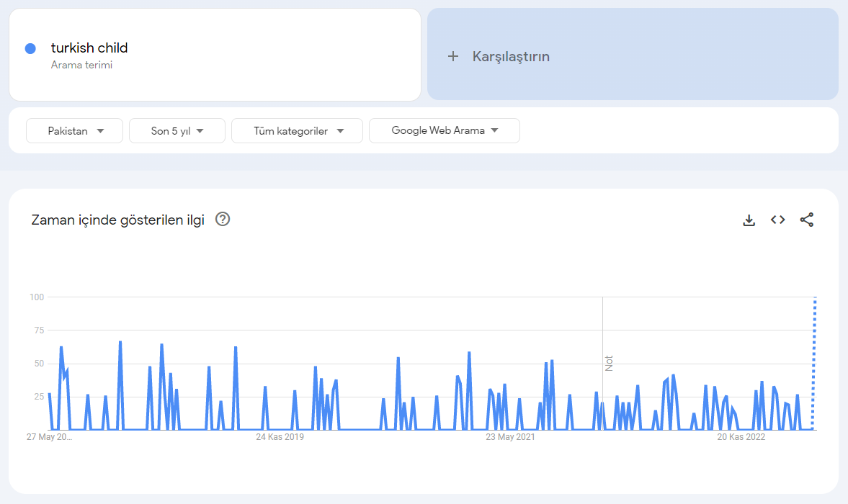
Task: Select the Zaman içinde gösterilen ilgi heading
Action: (x=118, y=220)
